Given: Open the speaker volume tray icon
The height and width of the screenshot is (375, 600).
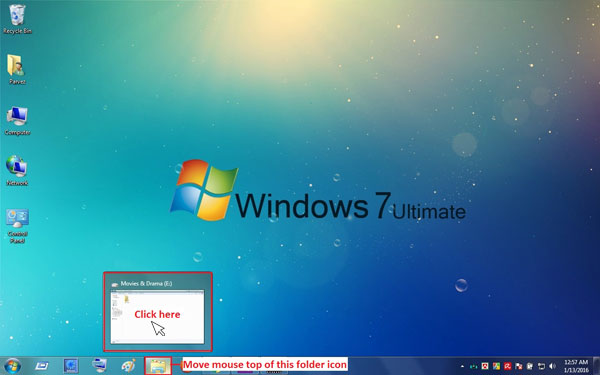Looking at the screenshot, I should click(552, 366).
